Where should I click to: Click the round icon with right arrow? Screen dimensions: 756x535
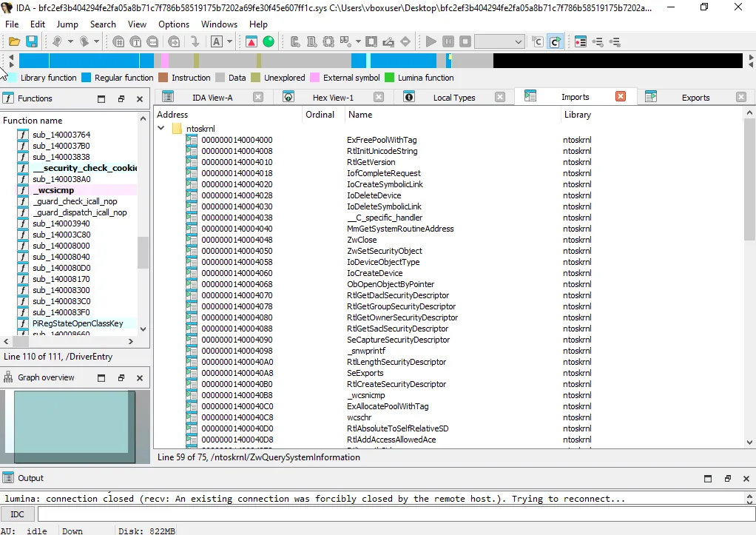pyautogui.click(x=174, y=42)
